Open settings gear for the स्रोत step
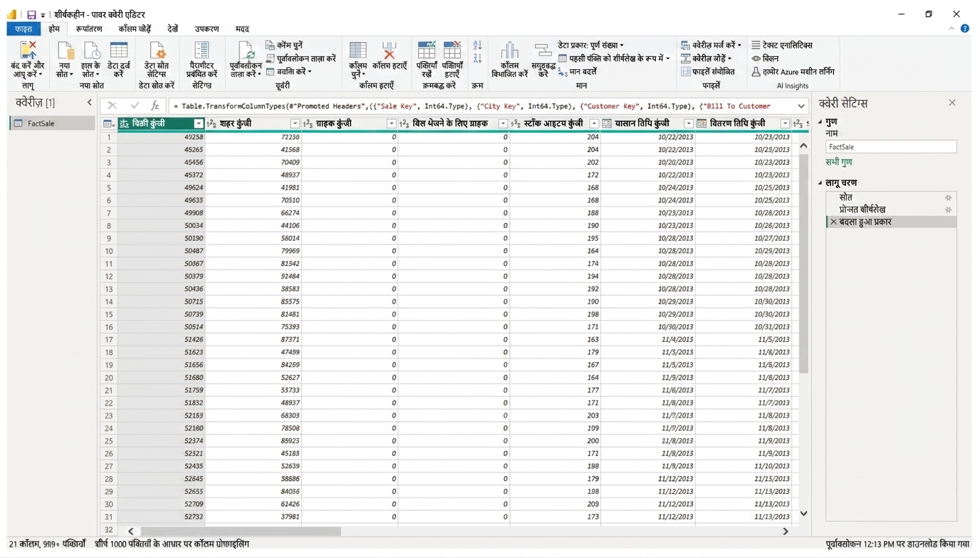 tap(948, 197)
